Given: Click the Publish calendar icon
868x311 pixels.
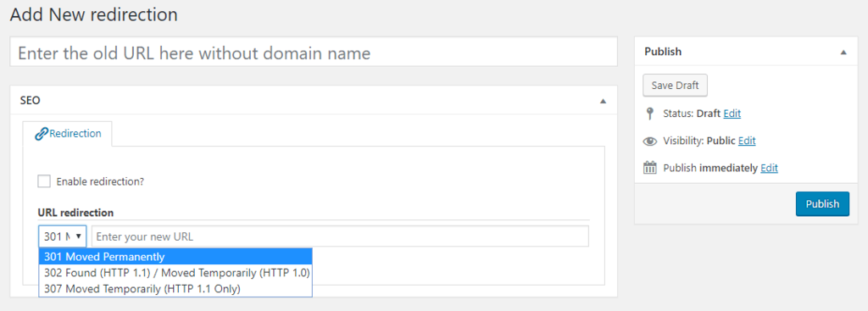Looking at the screenshot, I should (x=650, y=168).
